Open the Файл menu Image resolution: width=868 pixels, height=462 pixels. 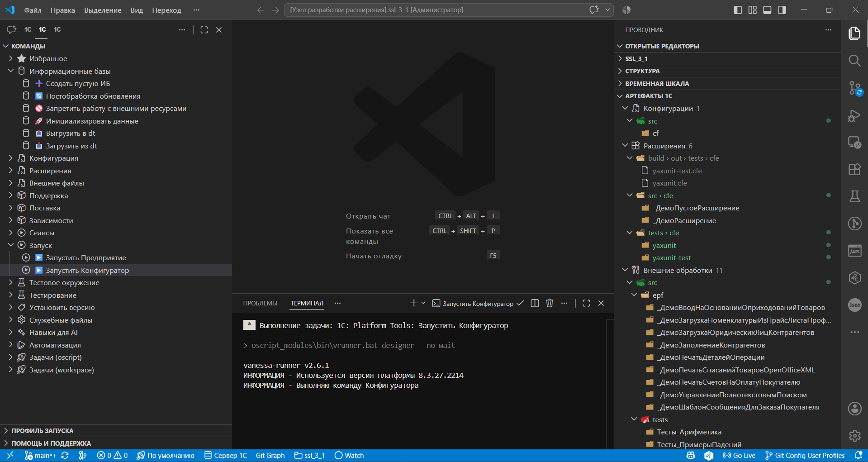pyautogui.click(x=33, y=10)
